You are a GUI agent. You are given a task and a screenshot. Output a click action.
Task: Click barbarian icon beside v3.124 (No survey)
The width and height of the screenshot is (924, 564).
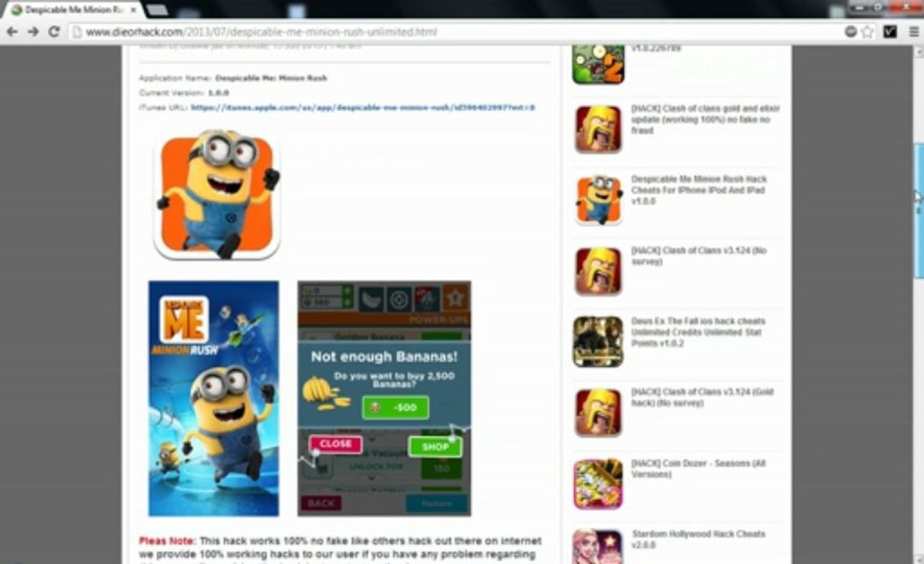point(598,271)
